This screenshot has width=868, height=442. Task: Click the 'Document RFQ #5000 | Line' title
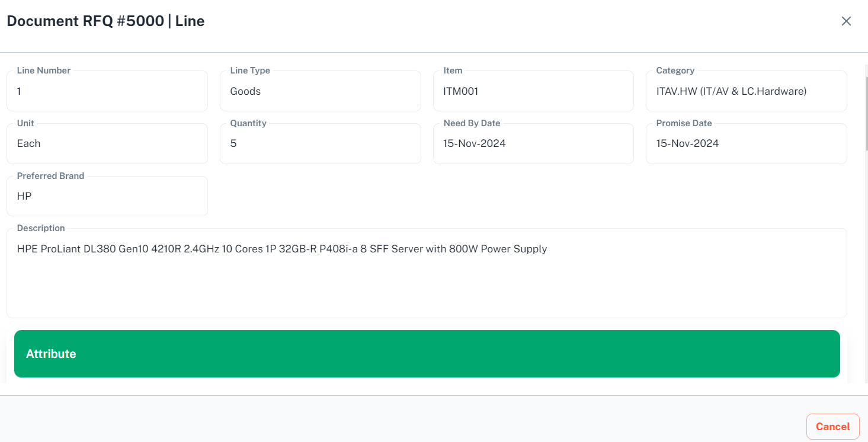click(x=105, y=21)
